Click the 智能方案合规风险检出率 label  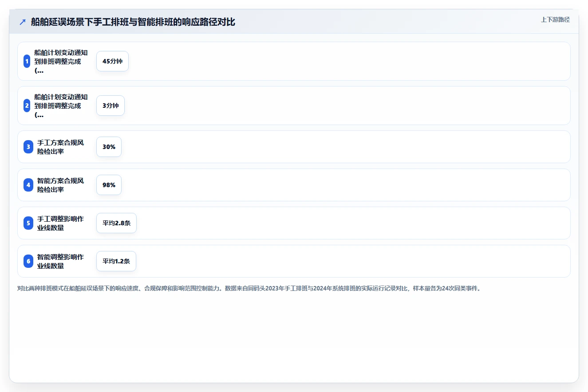60,185
